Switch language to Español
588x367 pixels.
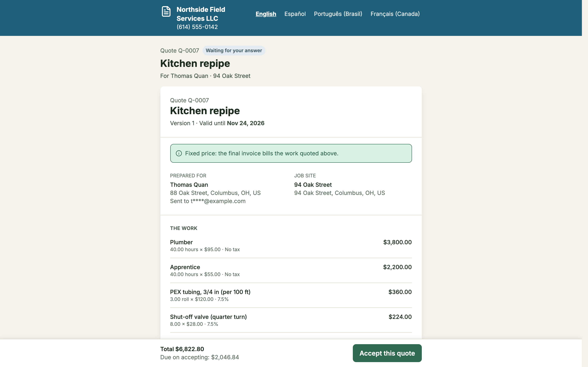(295, 14)
